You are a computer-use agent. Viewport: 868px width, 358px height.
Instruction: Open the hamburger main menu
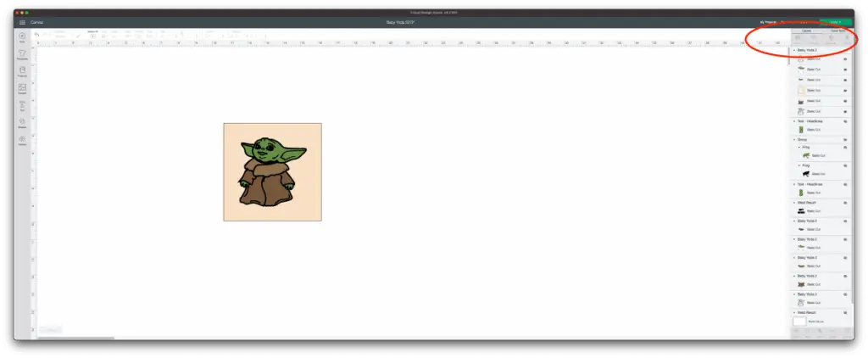coord(22,22)
